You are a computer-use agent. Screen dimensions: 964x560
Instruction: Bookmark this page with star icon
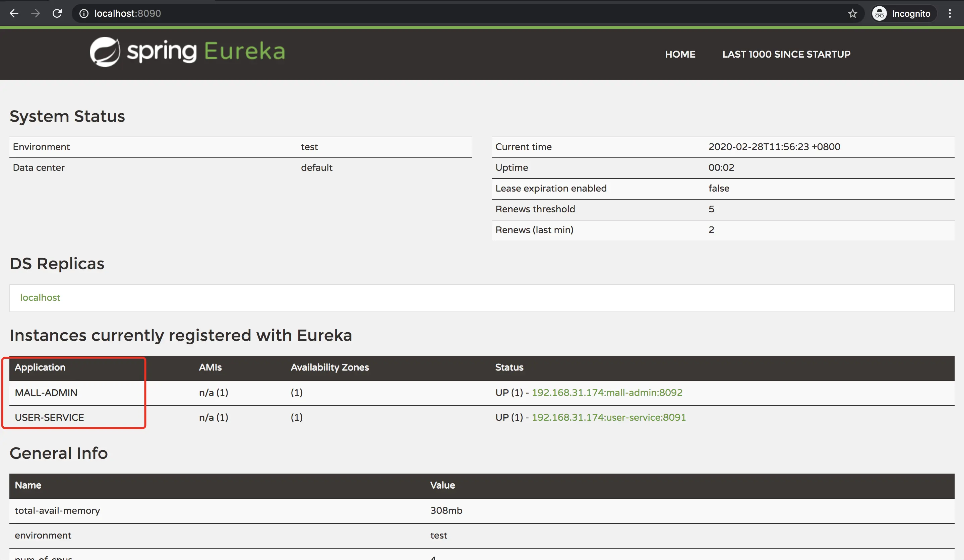coord(852,13)
